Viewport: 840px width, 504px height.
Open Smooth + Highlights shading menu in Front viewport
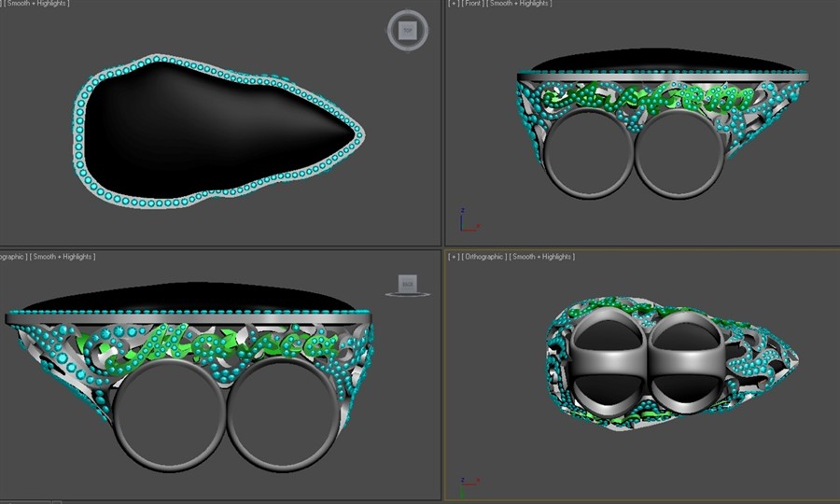[520, 4]
